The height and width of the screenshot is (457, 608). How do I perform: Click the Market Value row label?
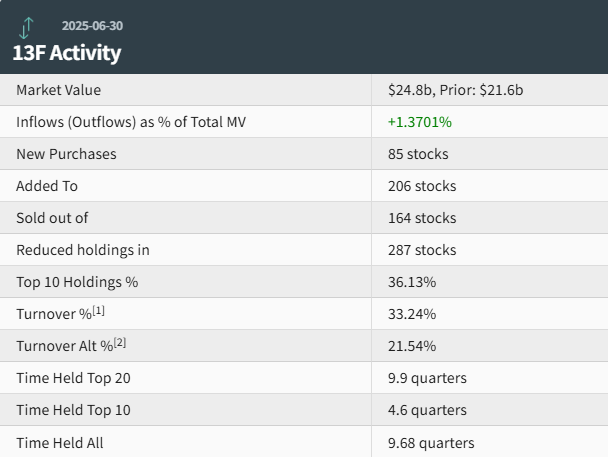pyautogui.click(x=58, y=90)
